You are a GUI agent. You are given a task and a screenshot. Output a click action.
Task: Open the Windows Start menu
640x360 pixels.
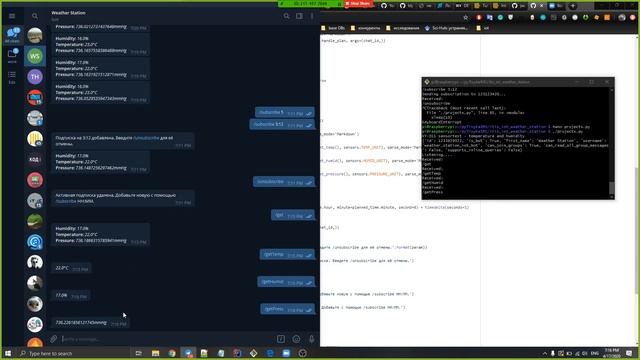pyautogui.click(x=8, y=353)
